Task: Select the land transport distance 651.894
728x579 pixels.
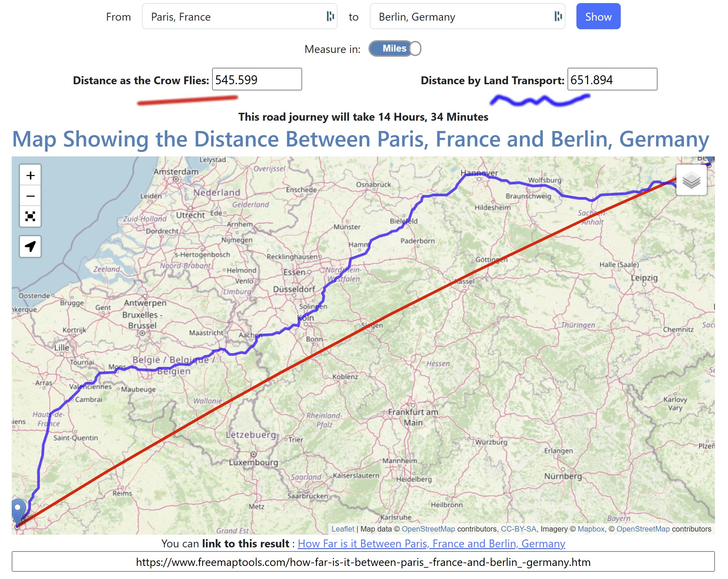Action: (612, 79)
